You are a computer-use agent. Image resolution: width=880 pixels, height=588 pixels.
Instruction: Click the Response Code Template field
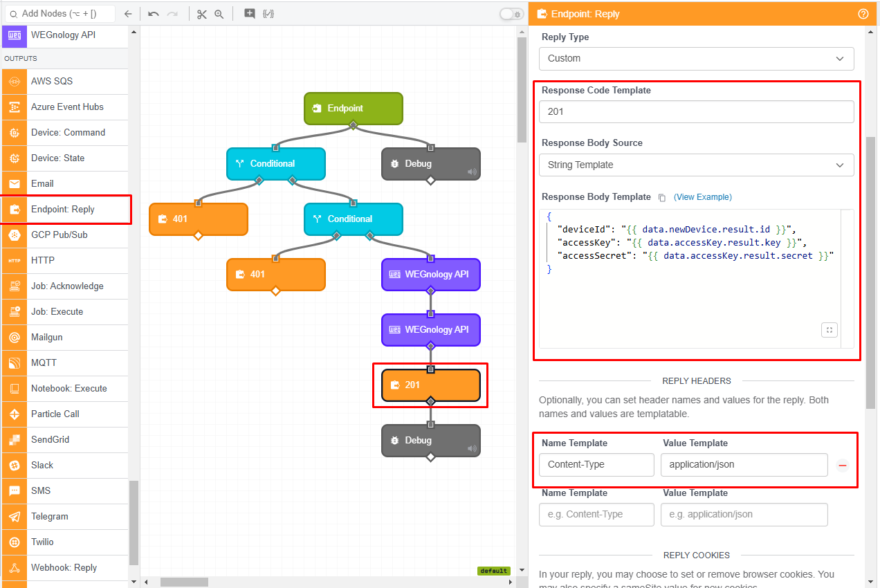(x=697, y=111)
